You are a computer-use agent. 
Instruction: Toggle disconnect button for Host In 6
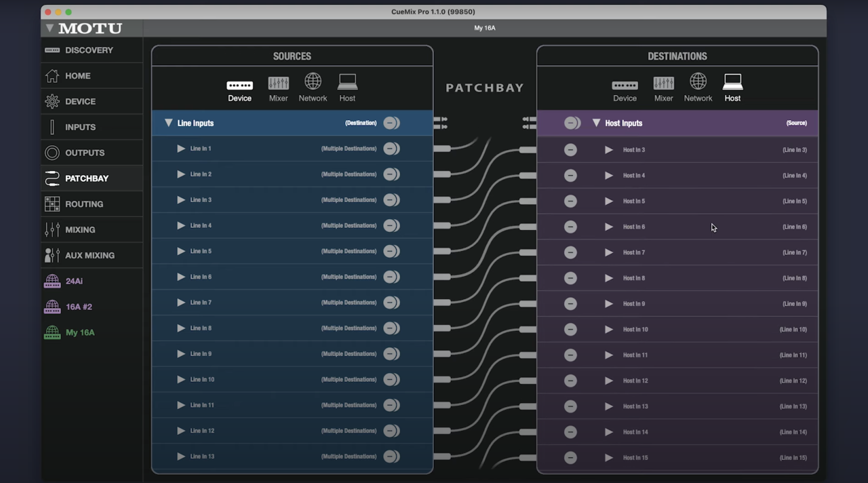point(570,227)
